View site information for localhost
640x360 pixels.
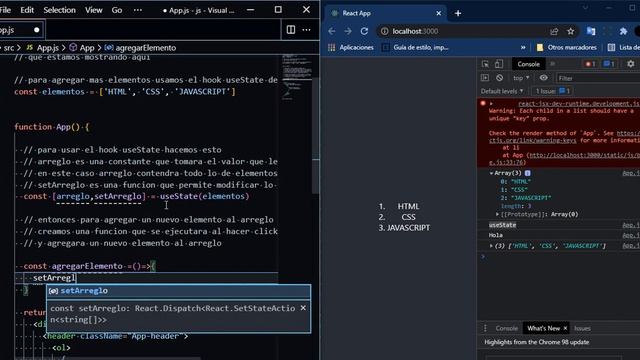pyautogui.click(x=384, y=31)
